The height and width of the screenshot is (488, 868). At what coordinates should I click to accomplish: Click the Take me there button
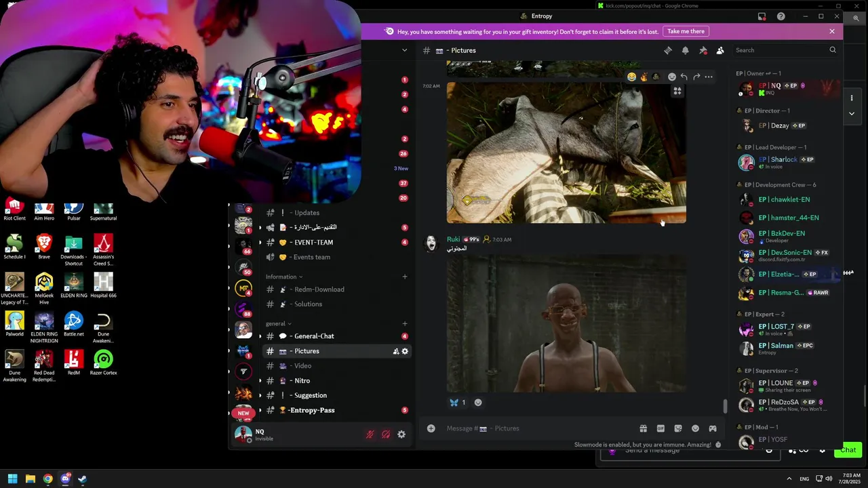pyautogui.click(x=686, y=31)
